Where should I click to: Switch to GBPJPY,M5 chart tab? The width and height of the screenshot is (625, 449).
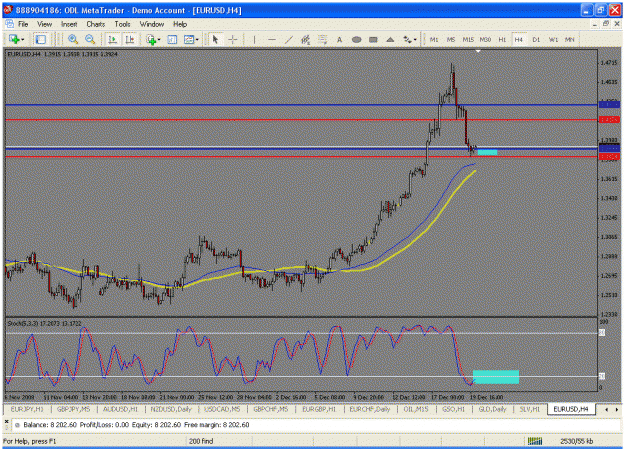73,409
